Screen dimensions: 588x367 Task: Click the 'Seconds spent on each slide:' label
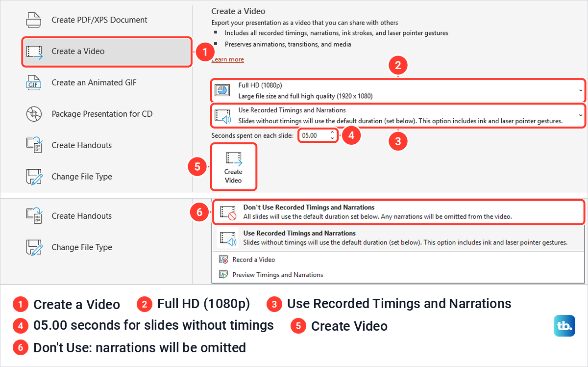(252, 135)
